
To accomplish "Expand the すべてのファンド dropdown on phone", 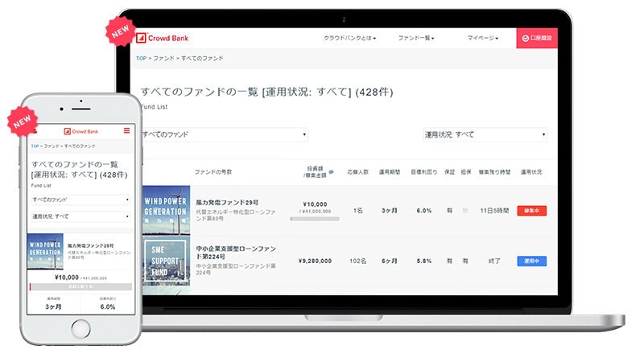I will 80,200.
